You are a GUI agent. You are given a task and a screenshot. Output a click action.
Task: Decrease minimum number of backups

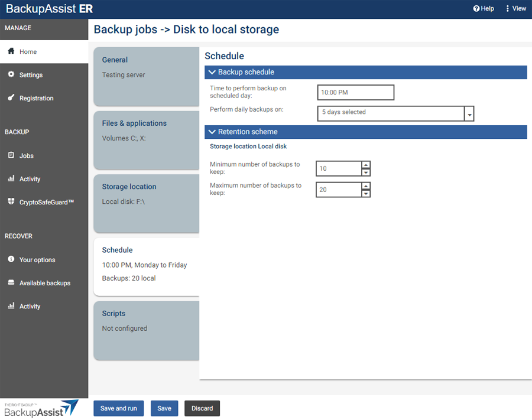(x=366, y=172)
